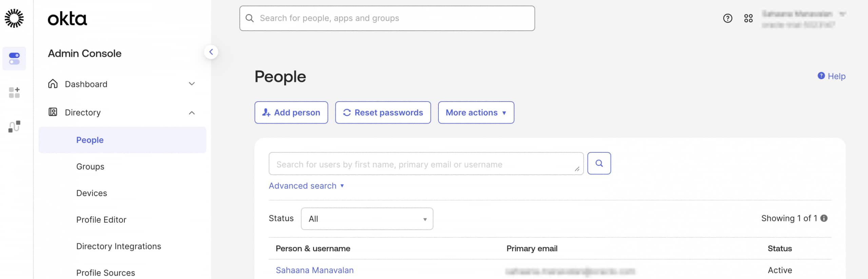Open the Groups page
The width and height of the screenshot is (868, 279).
pos(90,166)
